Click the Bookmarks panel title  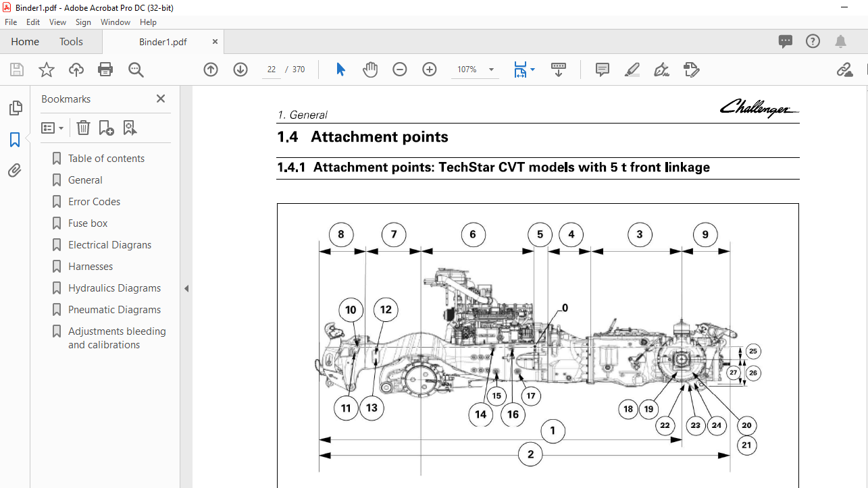[x=66, y=99]
